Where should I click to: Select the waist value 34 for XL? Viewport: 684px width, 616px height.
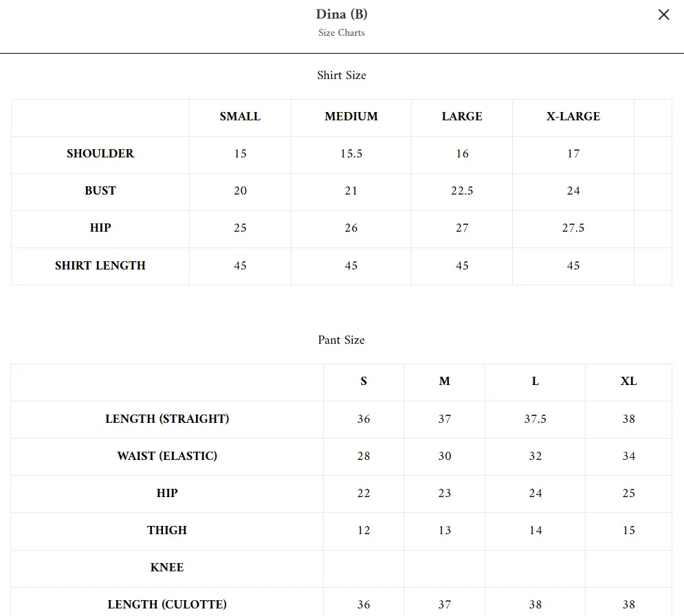click(628, 456)
